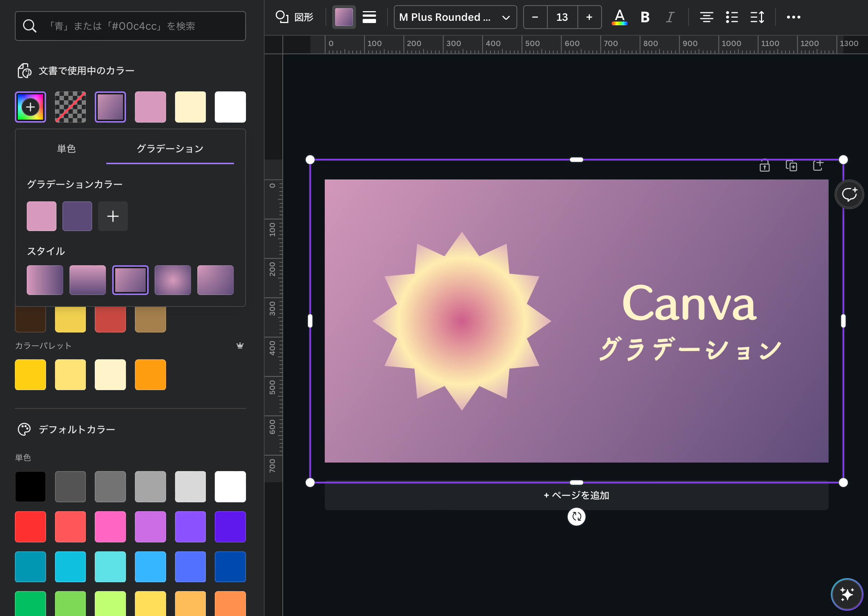868x616 pixels.
Task: Add a new gradient color stop
Action: point(113,216)
